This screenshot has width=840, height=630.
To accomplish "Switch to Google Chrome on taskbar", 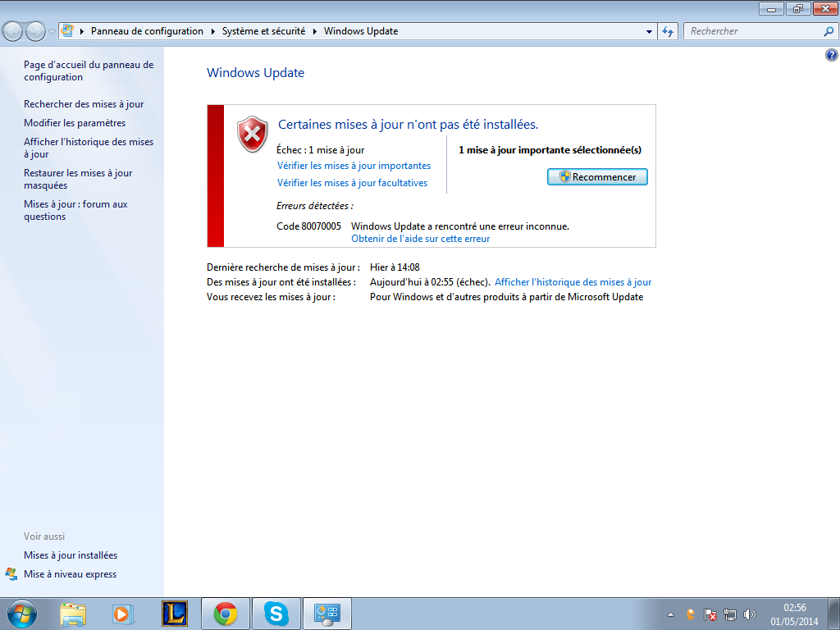I will pyautogui.click(x=226, y=614).
